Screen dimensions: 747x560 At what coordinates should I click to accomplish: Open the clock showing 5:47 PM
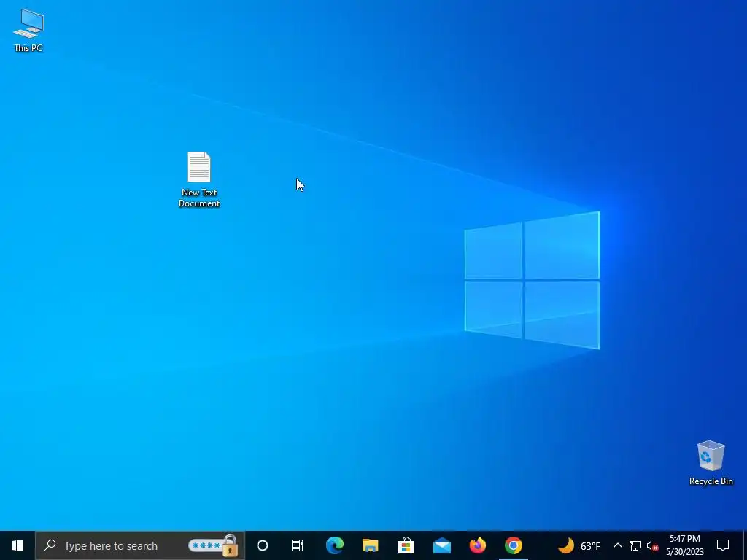684,545
